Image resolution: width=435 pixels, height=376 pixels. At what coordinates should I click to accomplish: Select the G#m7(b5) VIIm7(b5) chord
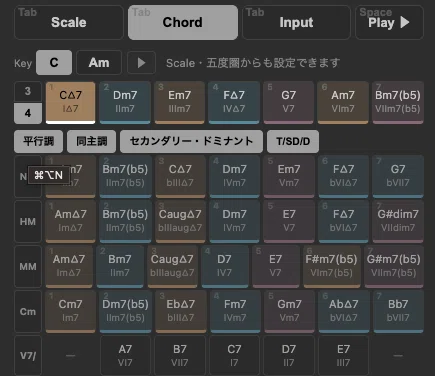(x=394, y=266)
